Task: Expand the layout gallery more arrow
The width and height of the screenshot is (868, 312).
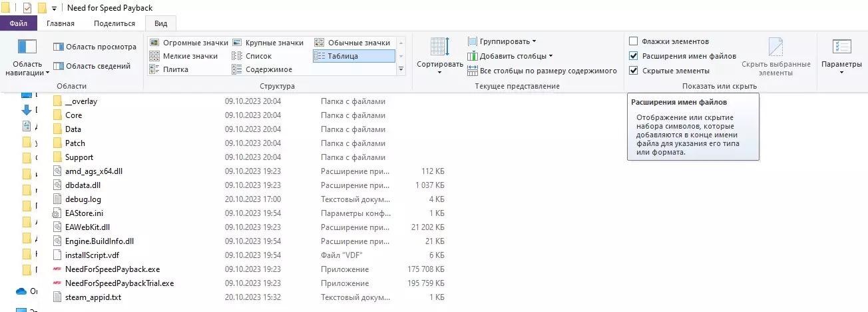Action: click(401, 69)
